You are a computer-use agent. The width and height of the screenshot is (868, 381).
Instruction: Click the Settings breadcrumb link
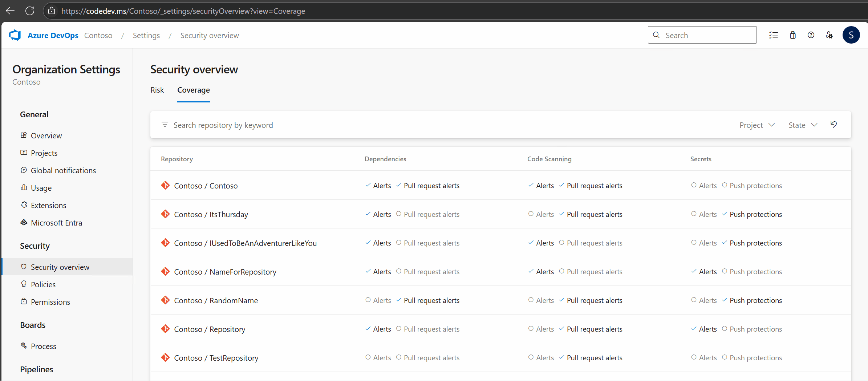click(146, 35)
